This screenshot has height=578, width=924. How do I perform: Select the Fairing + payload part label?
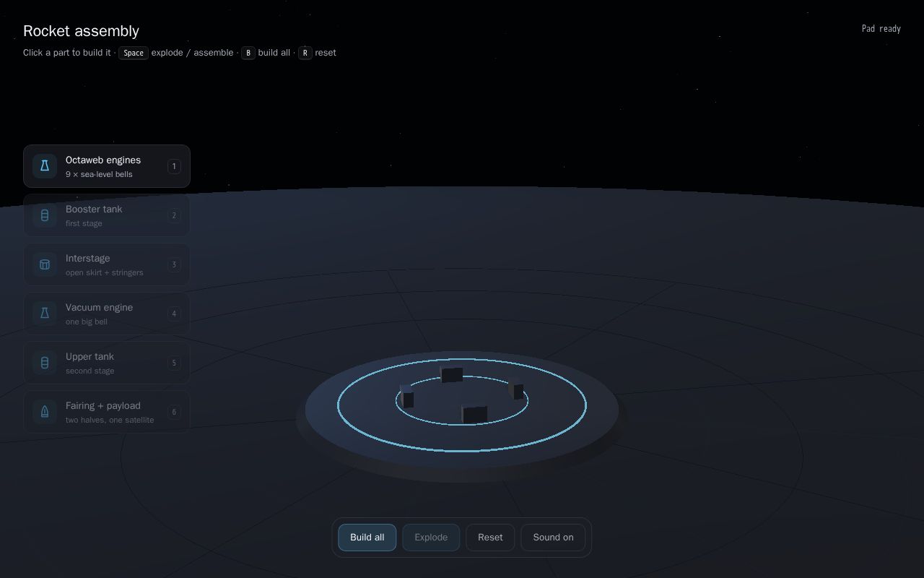pos(103,405)
